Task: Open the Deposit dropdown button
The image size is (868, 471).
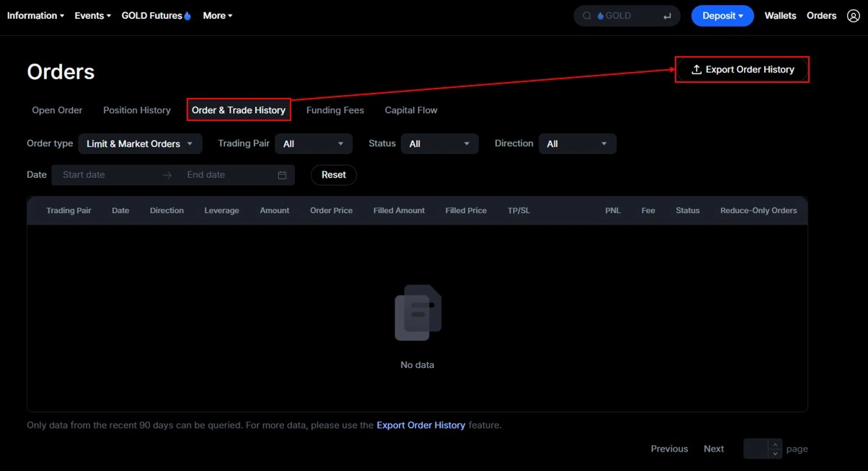Action: pyautogui.click(x=722, y=16)
